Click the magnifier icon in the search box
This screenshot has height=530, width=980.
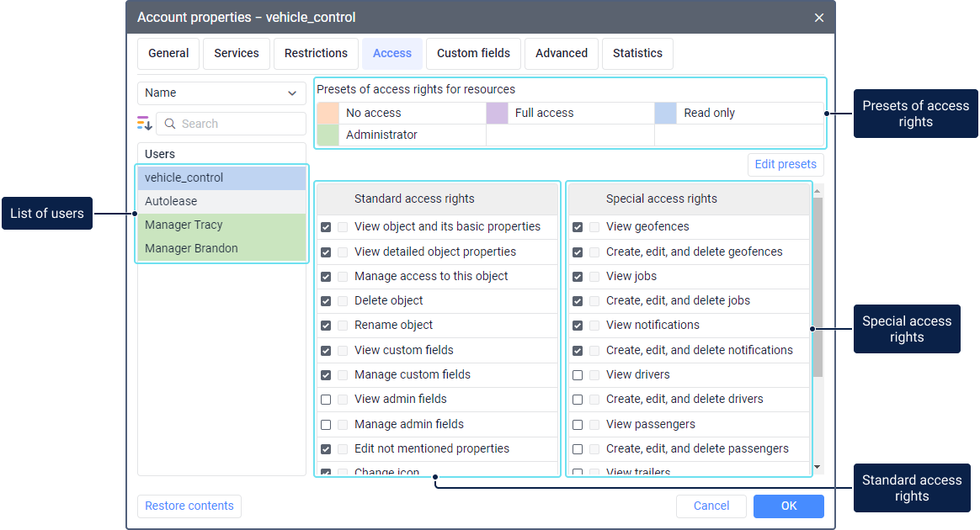(x=170, y=124)
